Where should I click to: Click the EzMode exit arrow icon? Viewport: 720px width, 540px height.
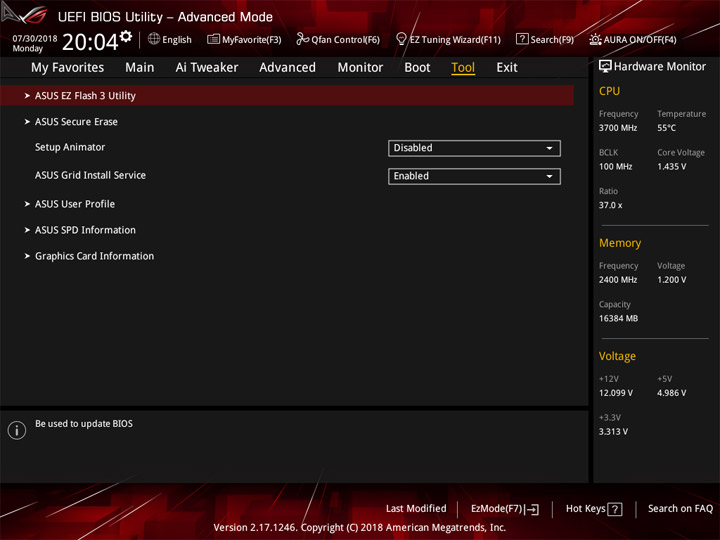pyautogui.click(x=532, y=509)
